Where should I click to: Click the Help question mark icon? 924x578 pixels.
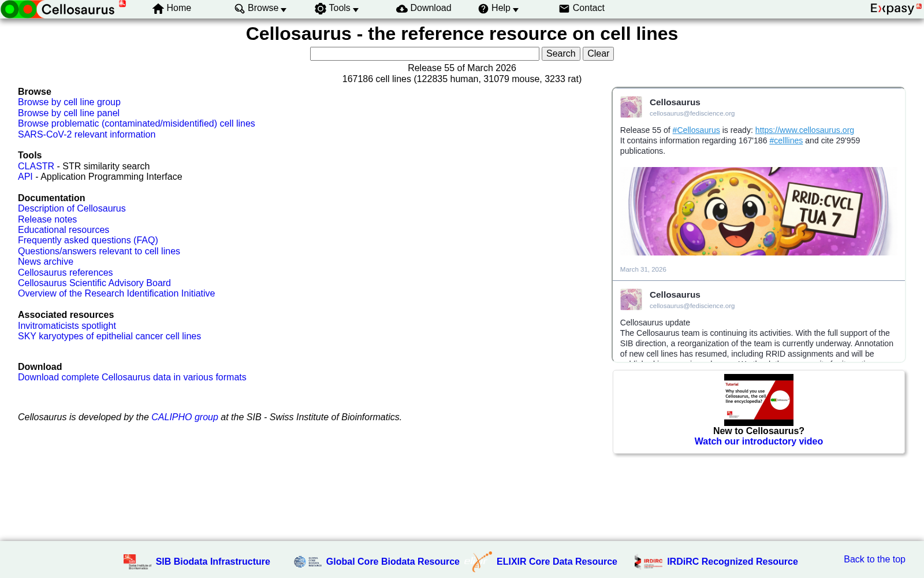click(483, 9)
